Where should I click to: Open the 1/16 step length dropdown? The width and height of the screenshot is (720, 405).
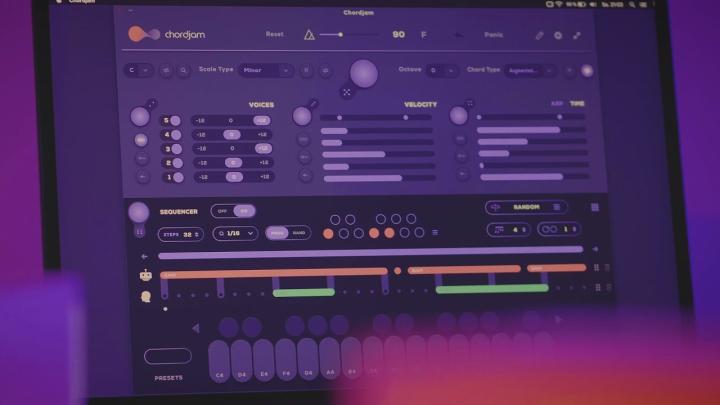point(236,233)
